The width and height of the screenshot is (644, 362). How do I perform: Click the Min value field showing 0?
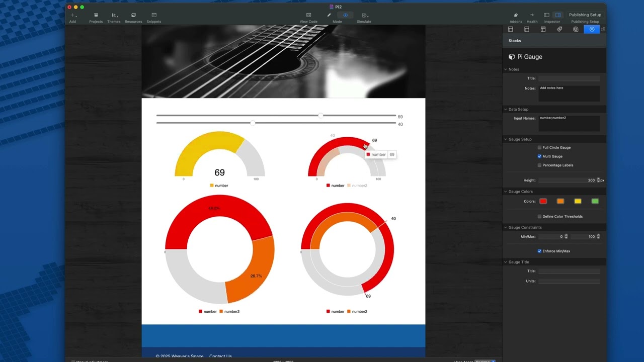click(551, 236)
